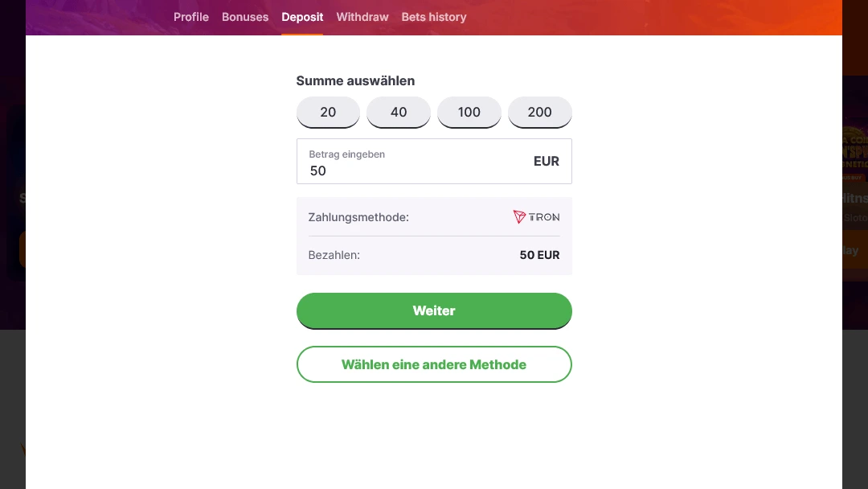Click the Zahlungsmethode label
The height and width of the screenshot is (489, 868).
(x=358, y=217)
